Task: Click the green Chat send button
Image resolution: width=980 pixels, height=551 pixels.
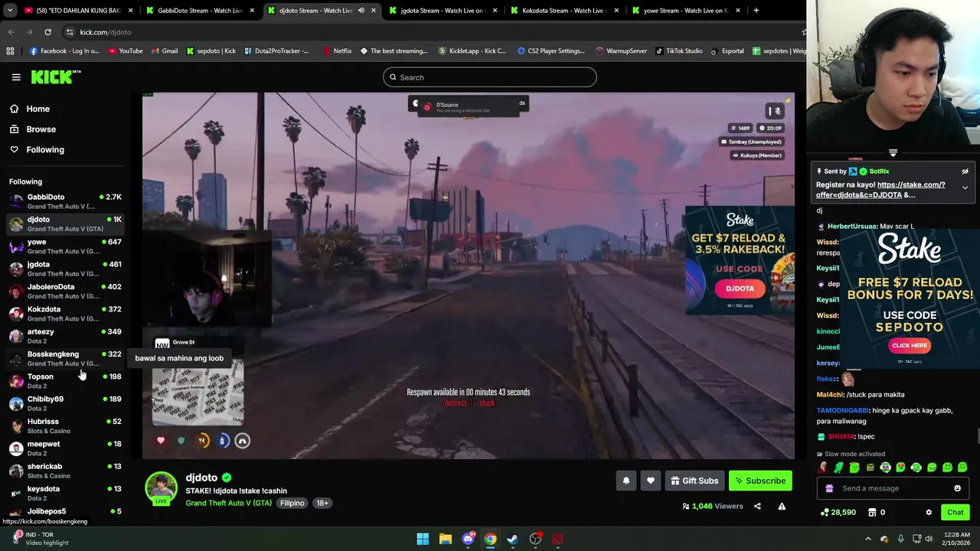Action: 955,513
